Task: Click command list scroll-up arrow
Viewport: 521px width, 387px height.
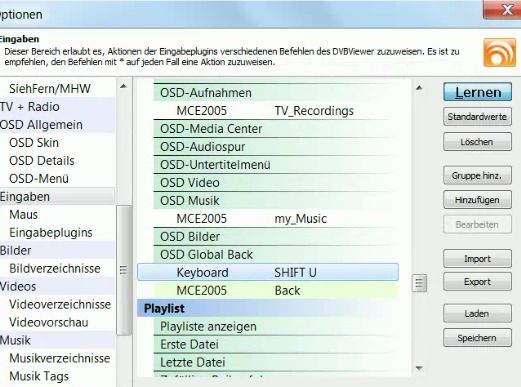Action: click(x=419, y=88)
